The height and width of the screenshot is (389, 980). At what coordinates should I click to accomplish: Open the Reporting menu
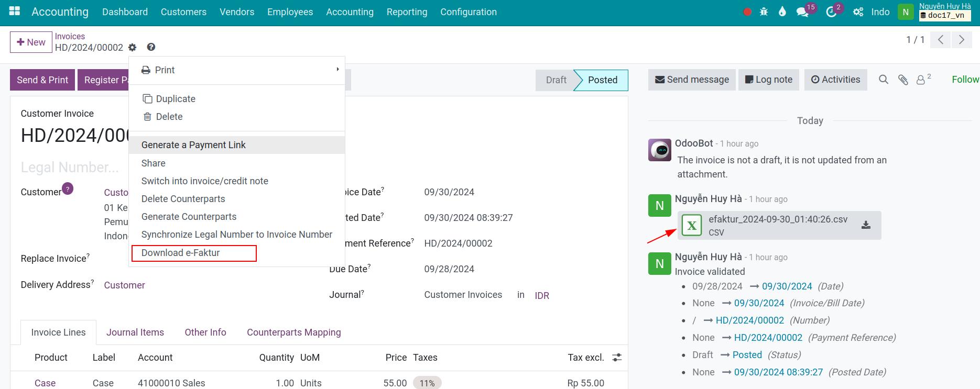407,12
